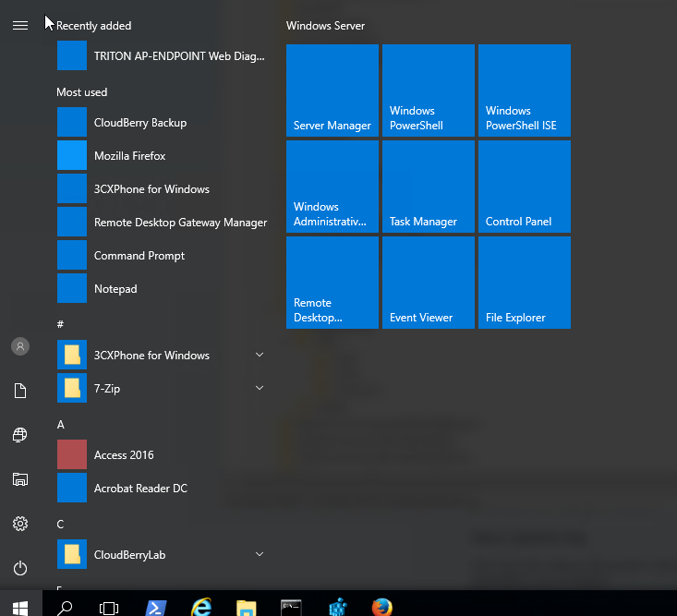Open the user account icon

pos(19,346)
